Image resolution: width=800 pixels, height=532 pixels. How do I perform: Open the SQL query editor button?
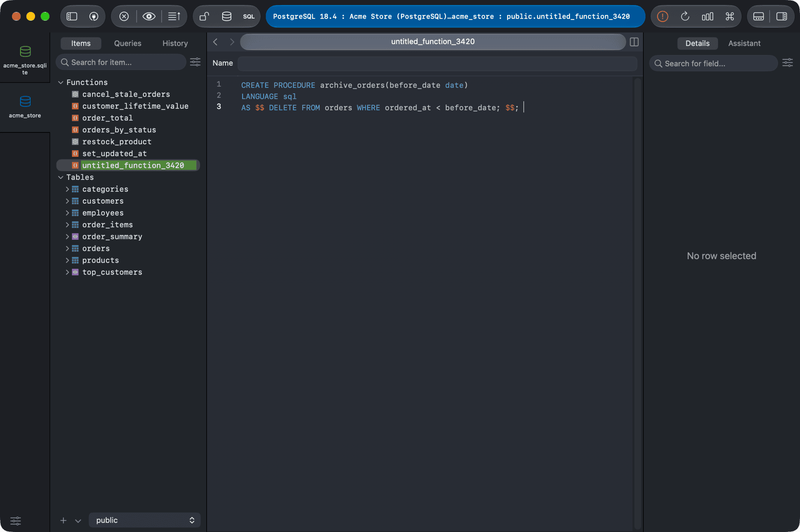click(x=249, y=16)
